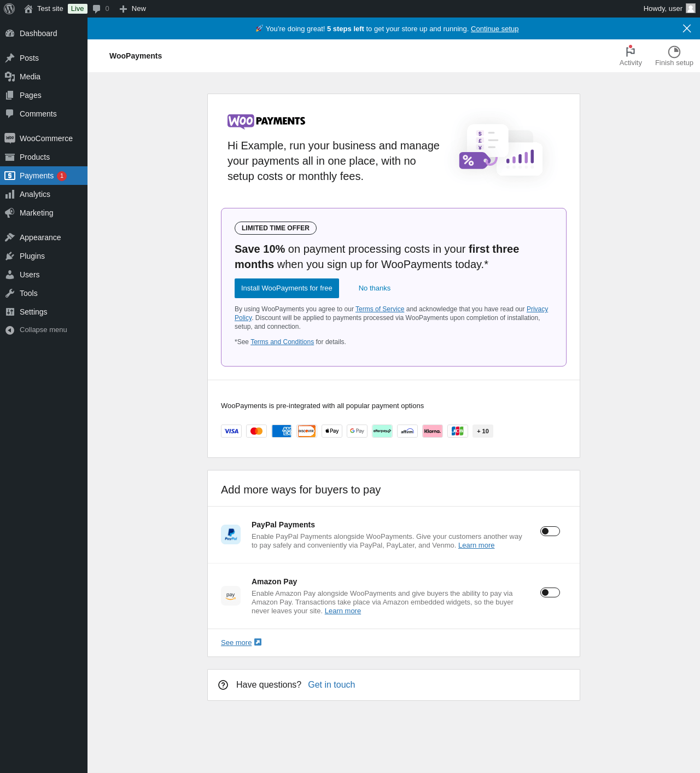Screen dimensions: 700x773
Task: Click the Settings sliders icon
Action: (10, 312)
